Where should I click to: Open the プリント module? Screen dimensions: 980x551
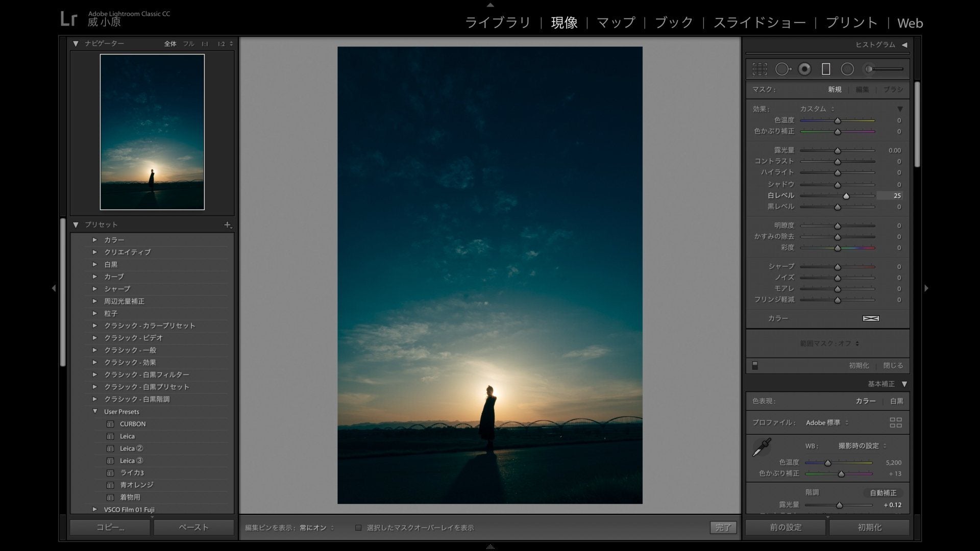(x=852, y=22)
